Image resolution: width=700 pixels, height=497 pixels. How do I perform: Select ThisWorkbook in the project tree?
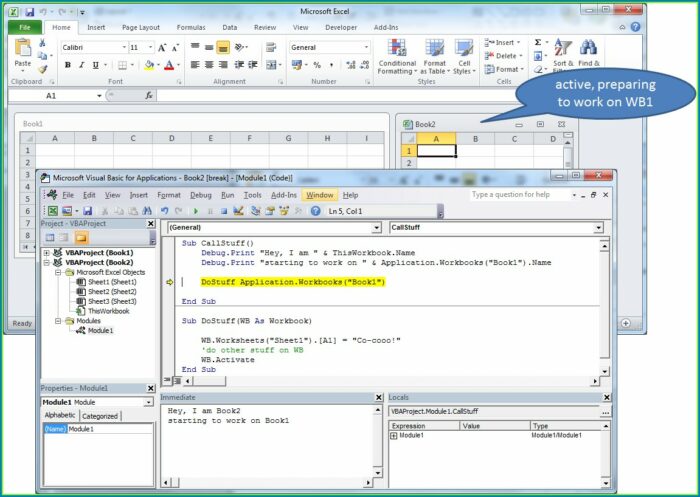point(108,311)
